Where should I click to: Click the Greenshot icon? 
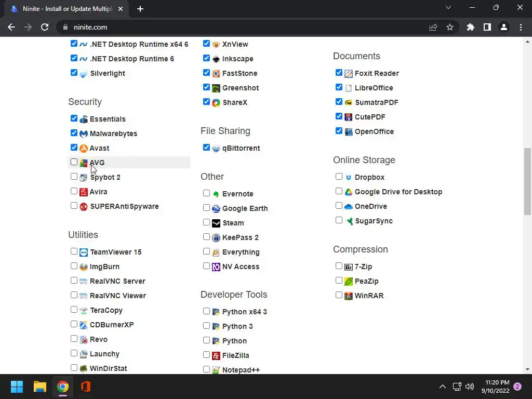pyautogui.click(x=216, y=88)
